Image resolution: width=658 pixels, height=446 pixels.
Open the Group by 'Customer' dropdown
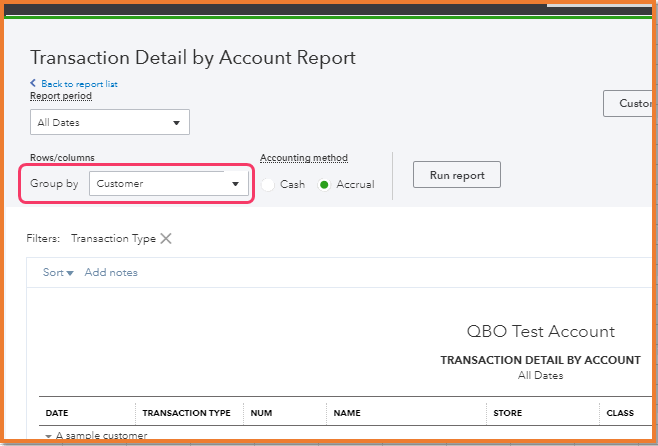[x=169, y=183]
